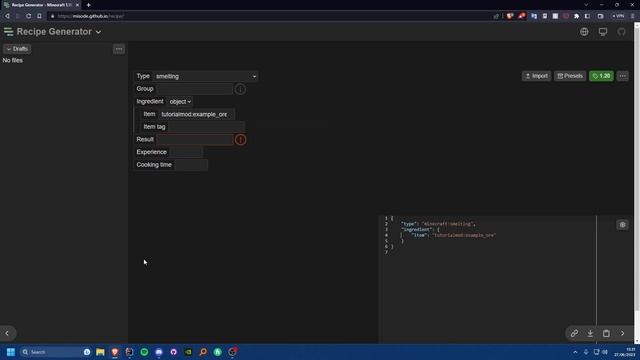
Task: Open Discord from the taskbar
Action: pyautogui.click(x=159, y=352)
